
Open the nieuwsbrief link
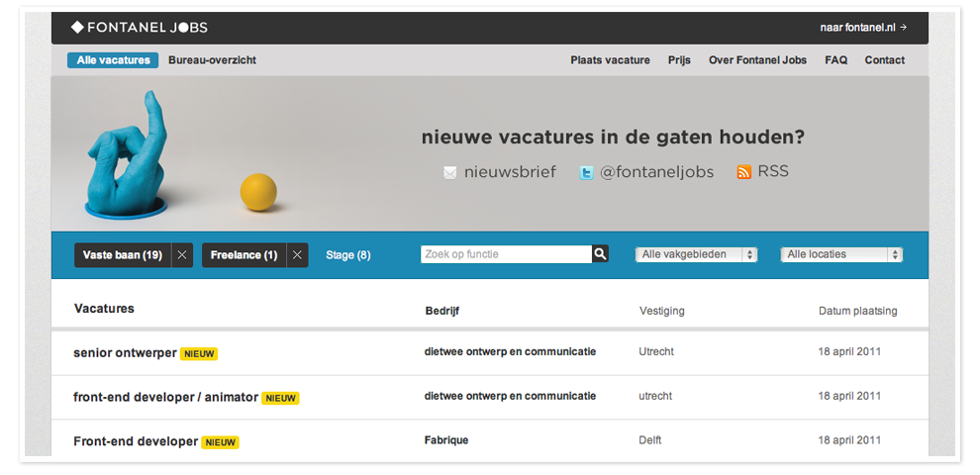point(510,172)
